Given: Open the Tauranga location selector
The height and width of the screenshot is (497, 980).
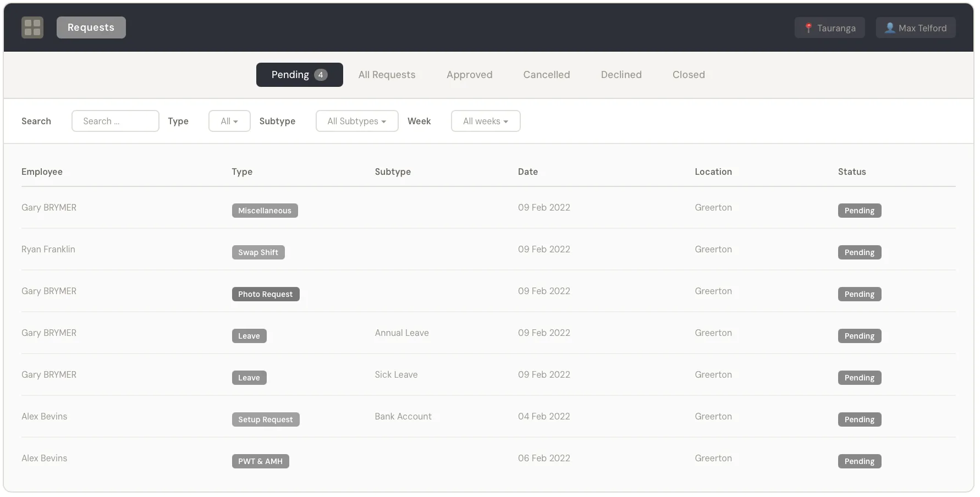Looking at the screenshot, I should click(x=829, y=27).
